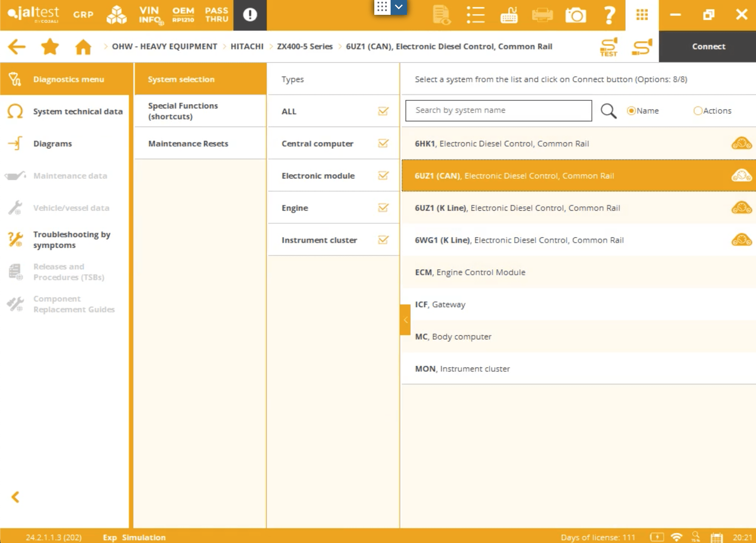756x543 pixels.
Task: Collapse the left sidebar using bottom chevron
Action: 16,497
